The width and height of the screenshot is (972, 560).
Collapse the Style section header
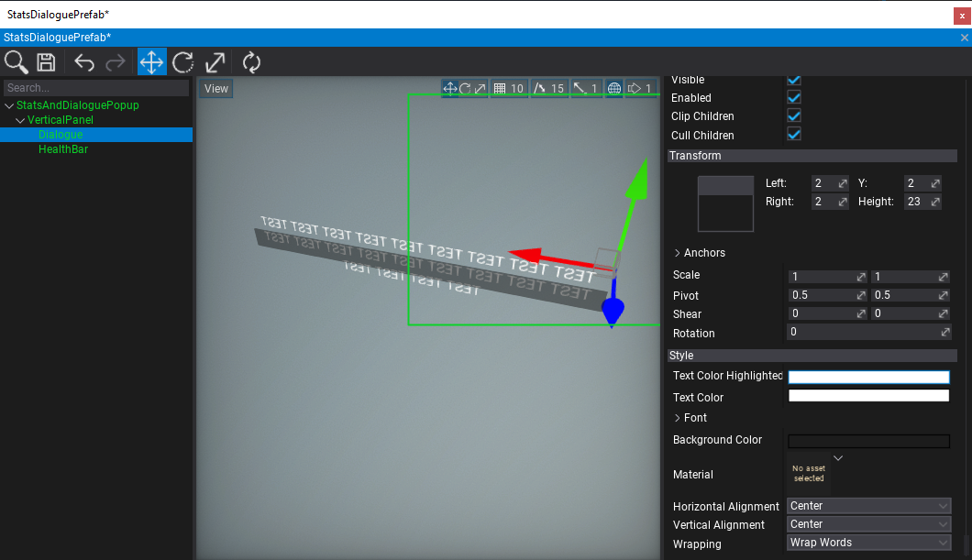coord(812,356)
